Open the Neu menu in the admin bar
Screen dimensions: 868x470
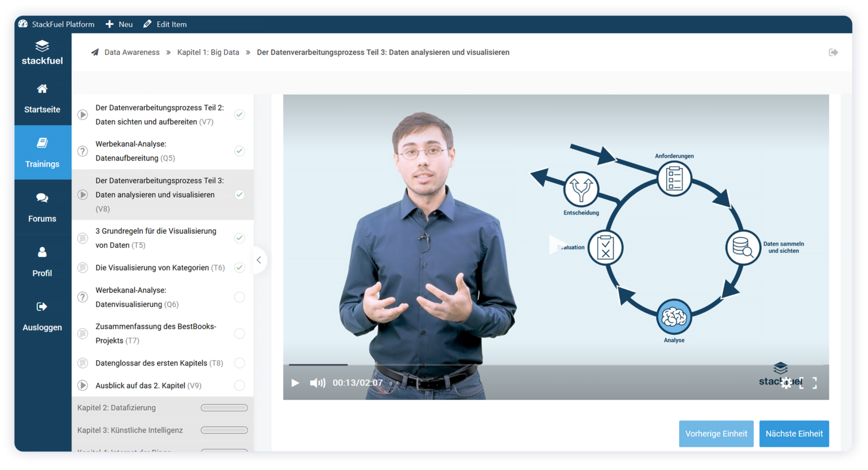point(119,24)
